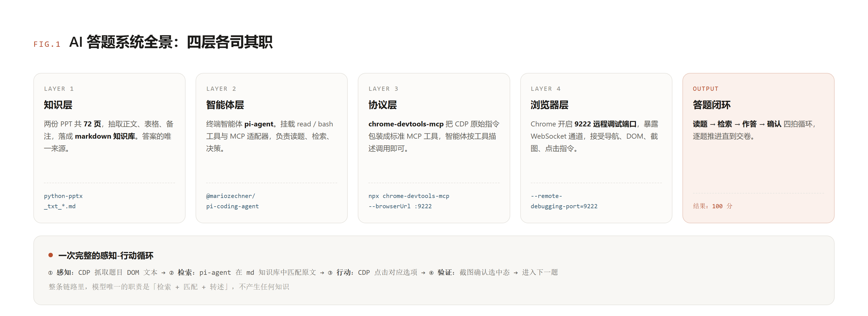Click step "③ 行动" in the loop line
Screen dimensions: 868x316
pos(340,273)
